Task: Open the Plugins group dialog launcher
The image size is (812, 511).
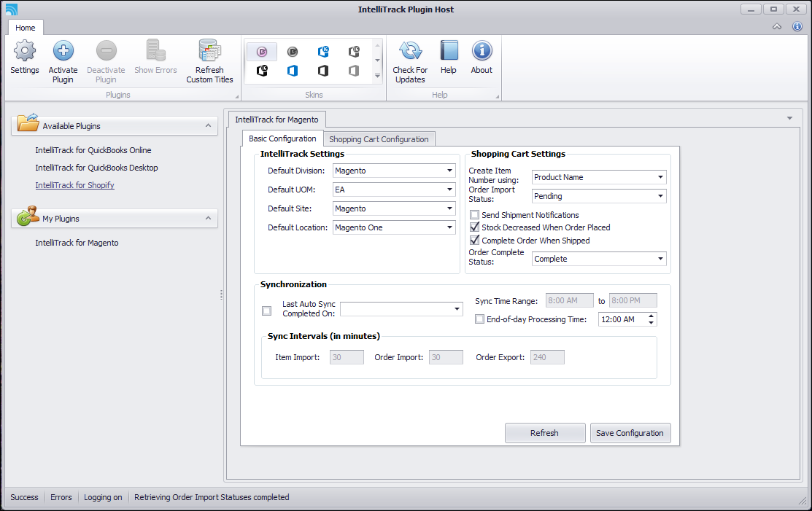Action: click(236, 96)
